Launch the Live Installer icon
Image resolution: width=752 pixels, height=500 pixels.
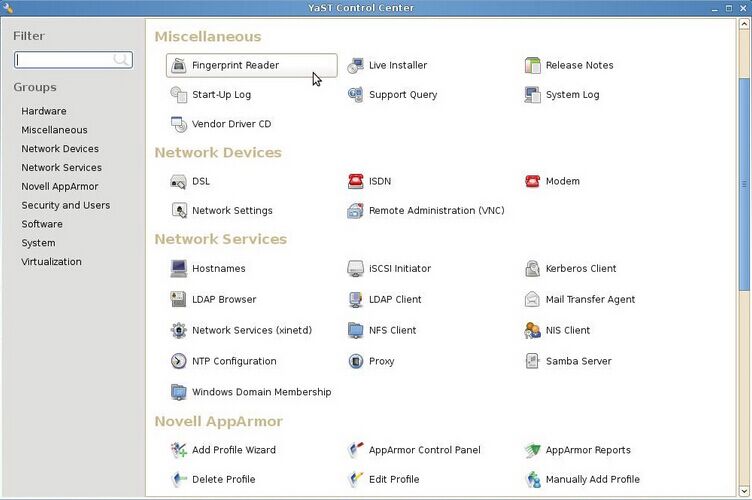(355, 65)
